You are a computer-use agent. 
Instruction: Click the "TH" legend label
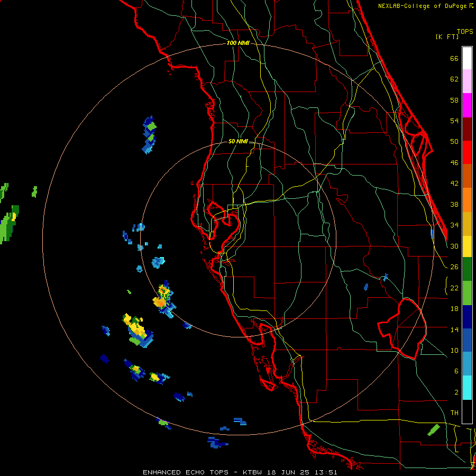[454, 413]
